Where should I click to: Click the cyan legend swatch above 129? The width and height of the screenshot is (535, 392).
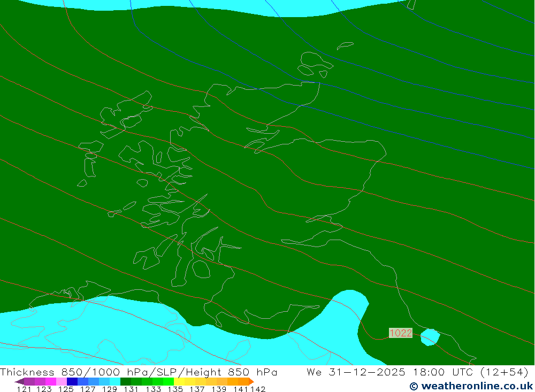tap(115, 381)
